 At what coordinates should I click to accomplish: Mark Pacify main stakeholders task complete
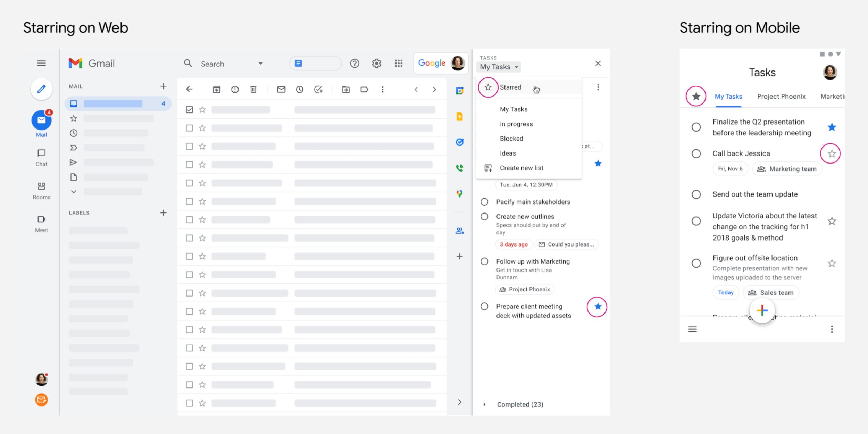[484, 202]
